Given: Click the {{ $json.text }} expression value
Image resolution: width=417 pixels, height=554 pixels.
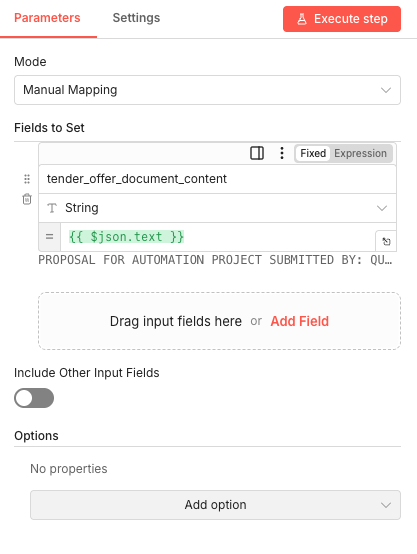Looking at the screenshot, I should [x=127, y=236].
